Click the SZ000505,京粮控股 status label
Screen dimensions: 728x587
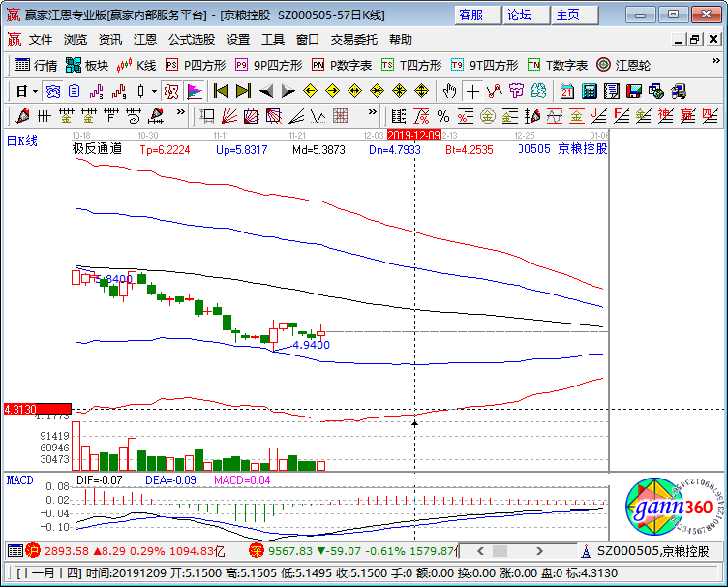(x=652, y=551)
